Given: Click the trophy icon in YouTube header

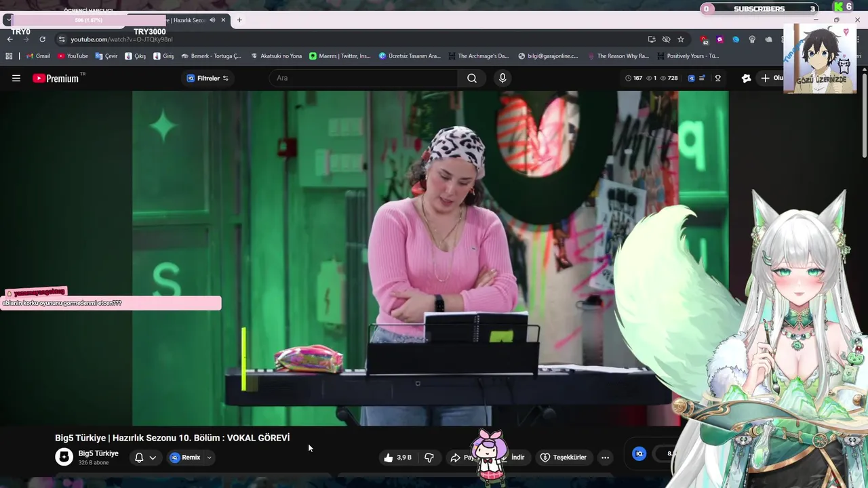Looking at the screenshot, I should coord(717,78).
